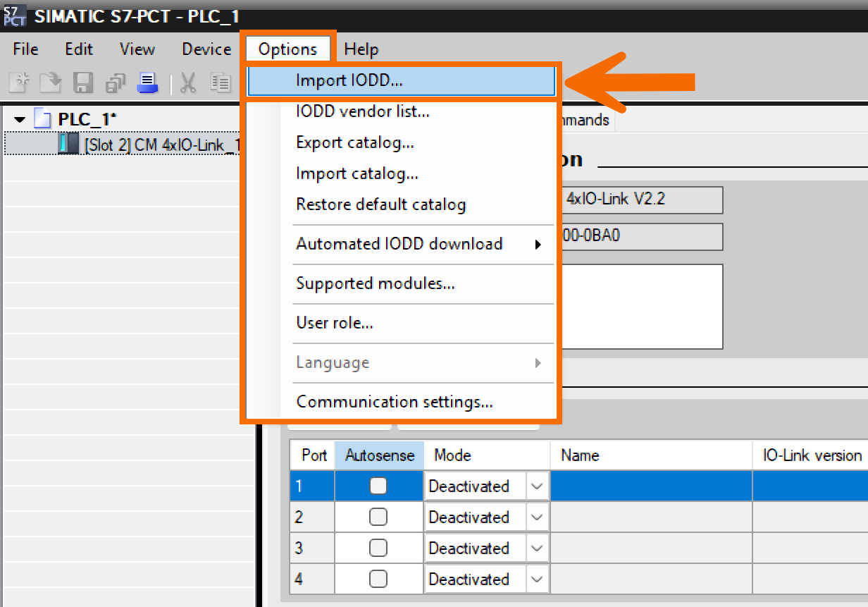Open Mode dropdown for port 4
Image resolution: width=868 pixels, height=607 pixels.
537,579
